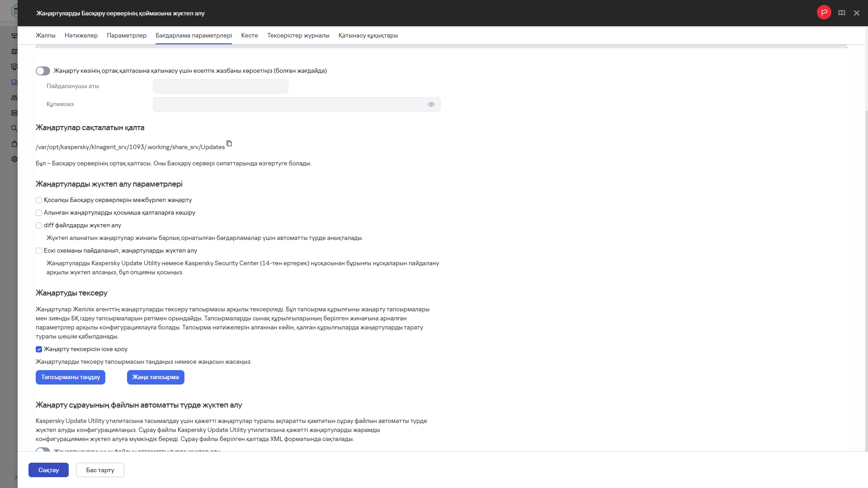This screenshot has width=868, height=488.
Task: Open the monitoring chart sidebar icon
Action: pos(14,67)
